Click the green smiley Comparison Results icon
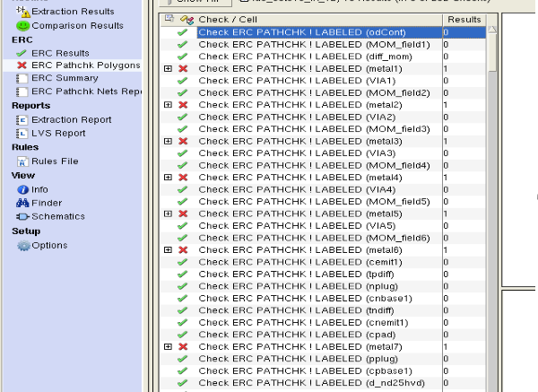Viewport: 538px width, 392px height. [23, 26]
